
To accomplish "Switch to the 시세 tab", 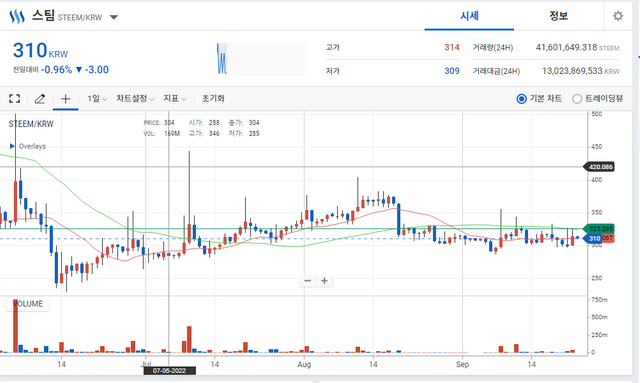I will tap(469, 16).
